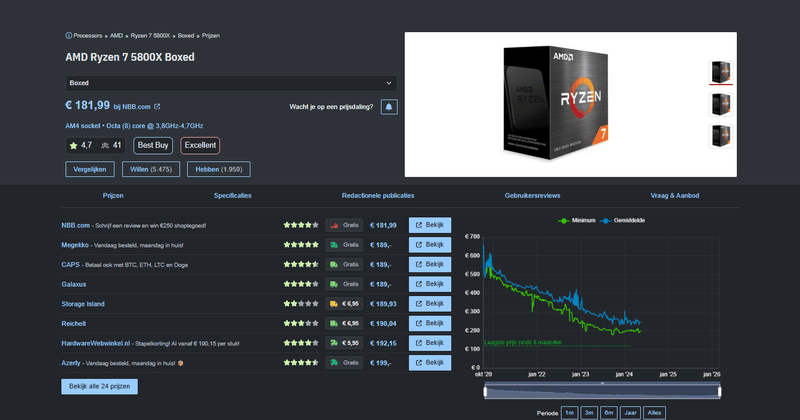Set chart period to Alles
The width and height of the screenshot is (800, 420).
pos(655,412)
